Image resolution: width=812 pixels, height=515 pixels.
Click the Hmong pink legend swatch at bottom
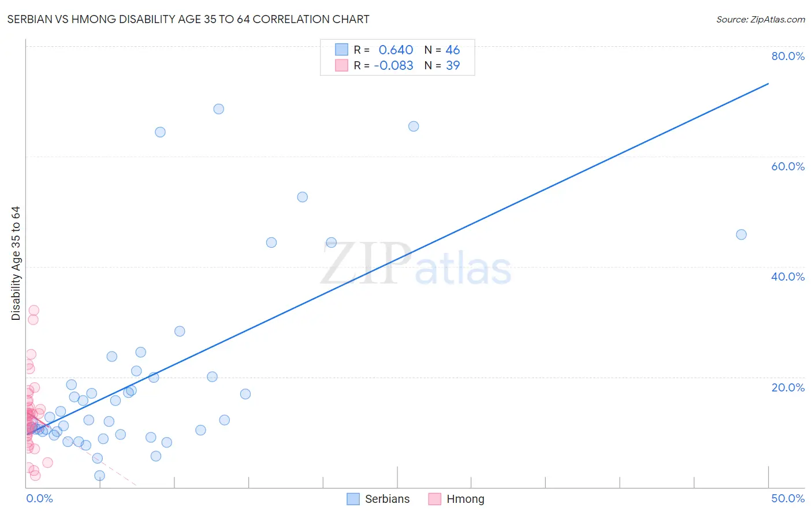(x=434, y=499)
